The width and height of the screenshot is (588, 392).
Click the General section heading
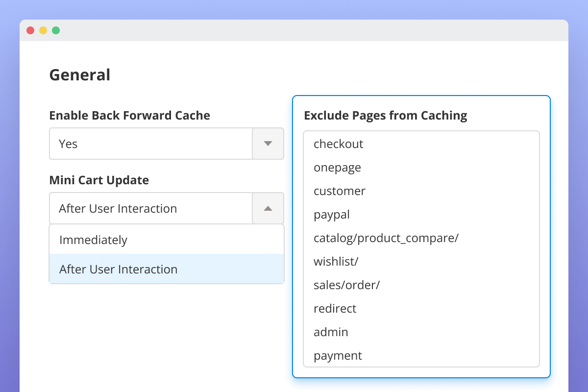(x=79, y=74)
